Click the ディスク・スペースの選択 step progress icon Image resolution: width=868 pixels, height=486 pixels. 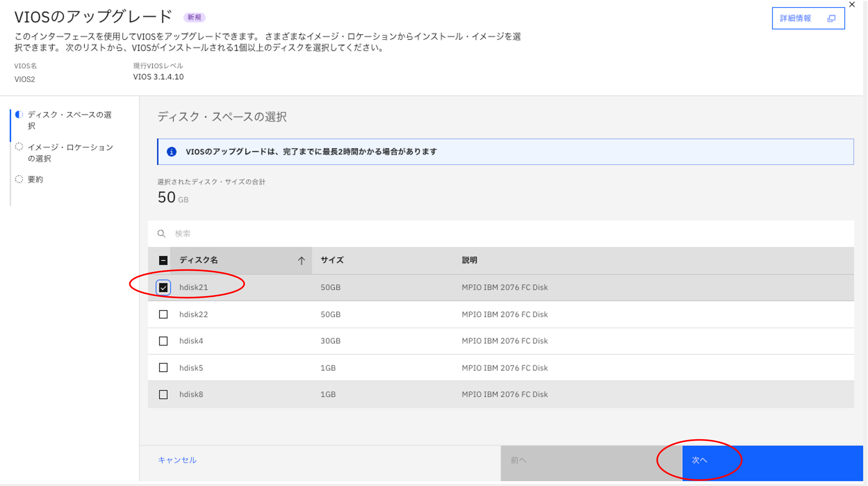coord(19,115)
